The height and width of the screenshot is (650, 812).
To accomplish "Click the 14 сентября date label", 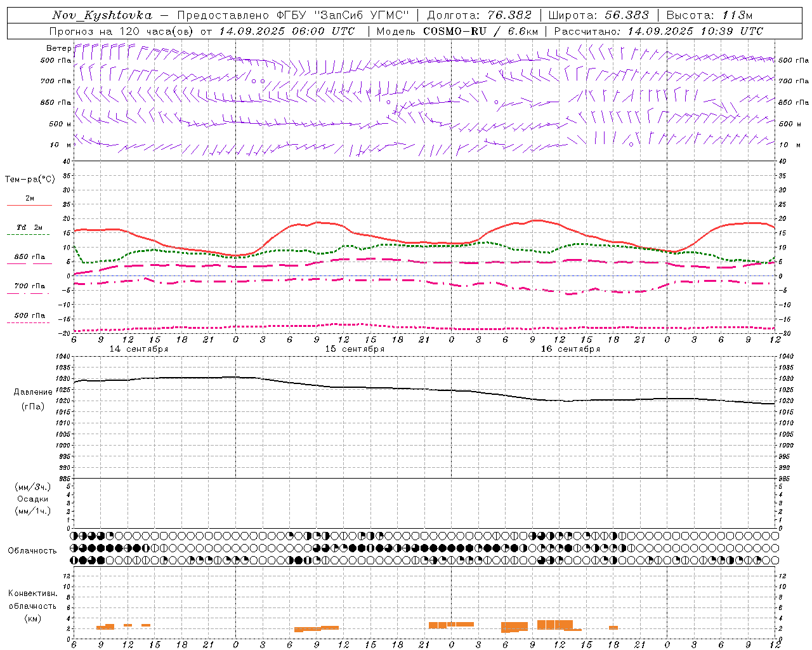I will [x=139, y=349].
